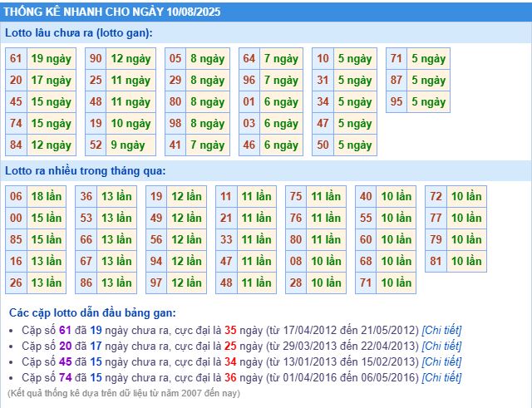
Task: Select number 75 cell
Action: (x=296, y=196)
